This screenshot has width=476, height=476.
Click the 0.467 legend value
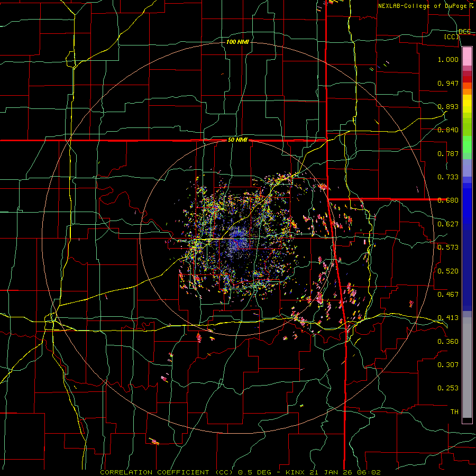pos(448,294)
